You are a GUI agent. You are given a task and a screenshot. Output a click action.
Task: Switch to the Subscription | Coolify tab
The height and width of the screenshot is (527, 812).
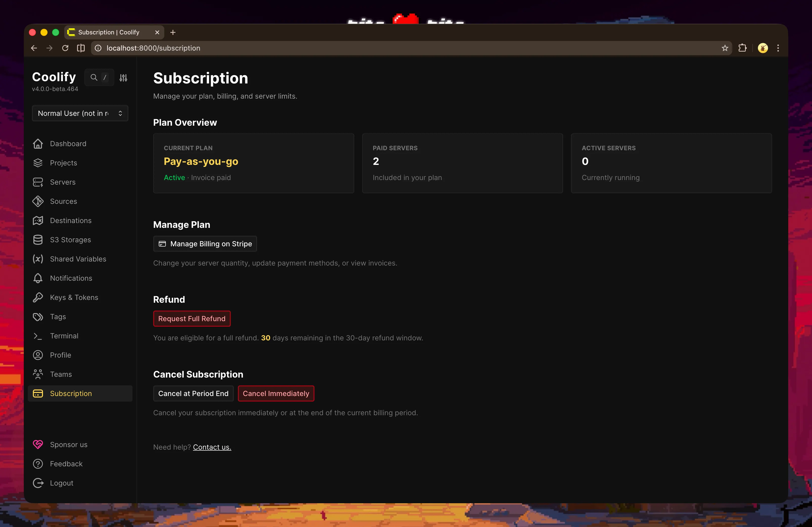click(x=109, y=32)
